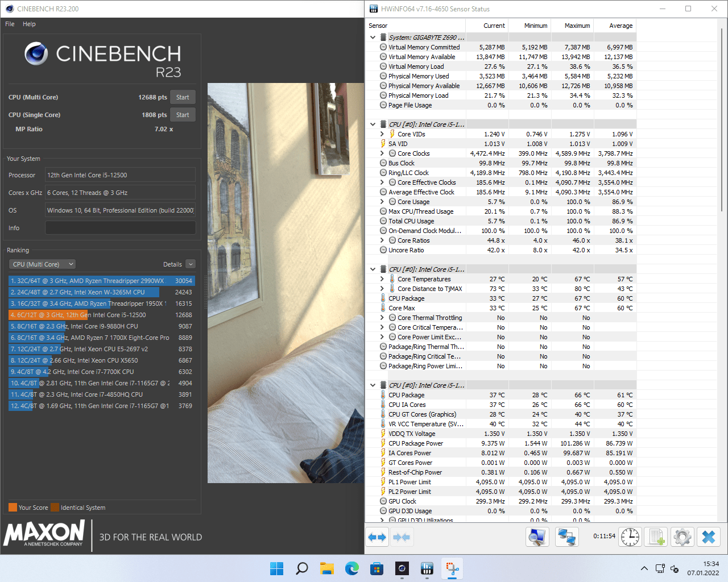Screen dimensions: 728x582
Task: Switch to Cinebench taskbar icon
Action: (x=402, y=568)
